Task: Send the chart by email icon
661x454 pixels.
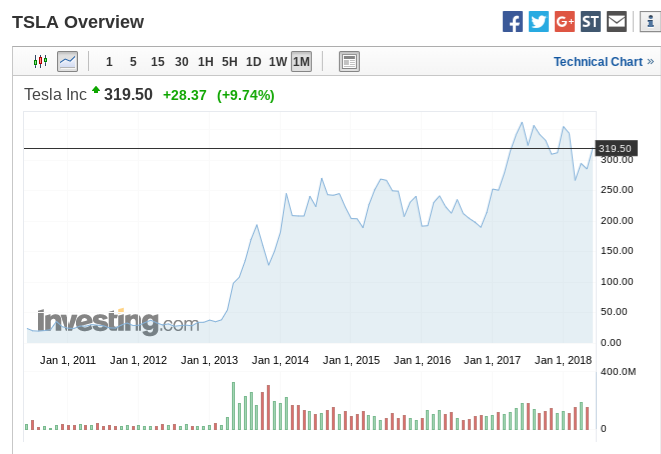Action: pos(617,21)
